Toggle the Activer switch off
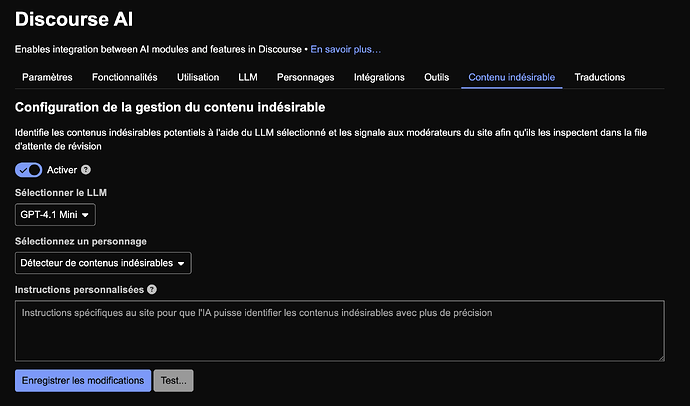This screenshot has height=406, width=690. (28, 170)
